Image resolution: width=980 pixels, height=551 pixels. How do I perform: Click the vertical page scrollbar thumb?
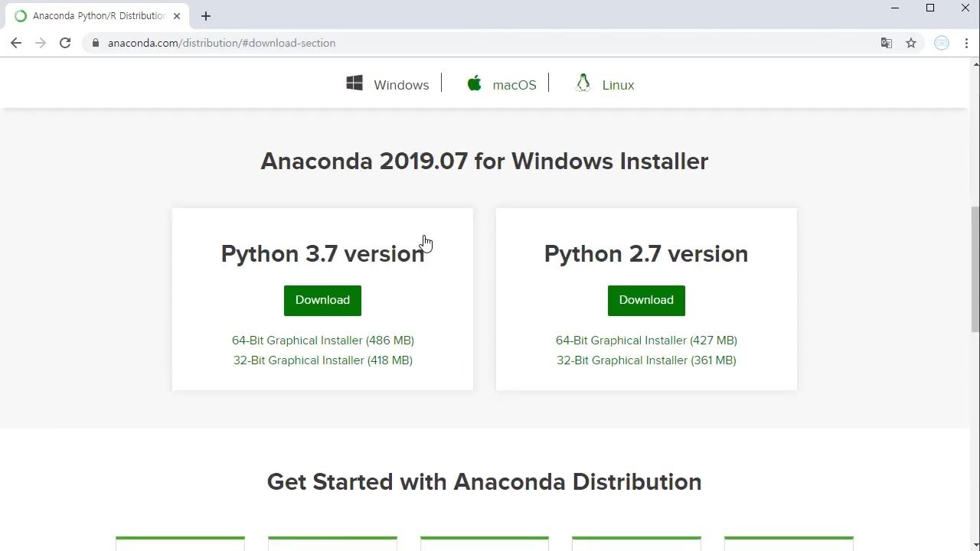pos(975,269)
